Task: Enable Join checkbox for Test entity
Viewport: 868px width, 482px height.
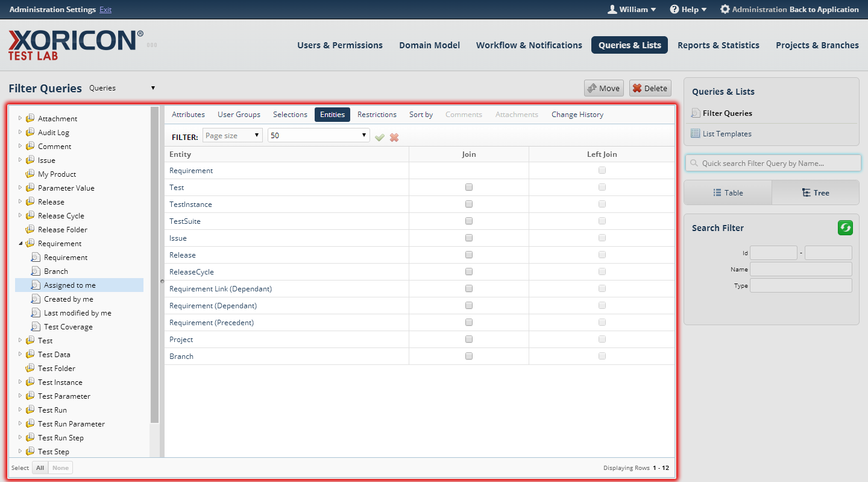Action: [x=469, y=188]
